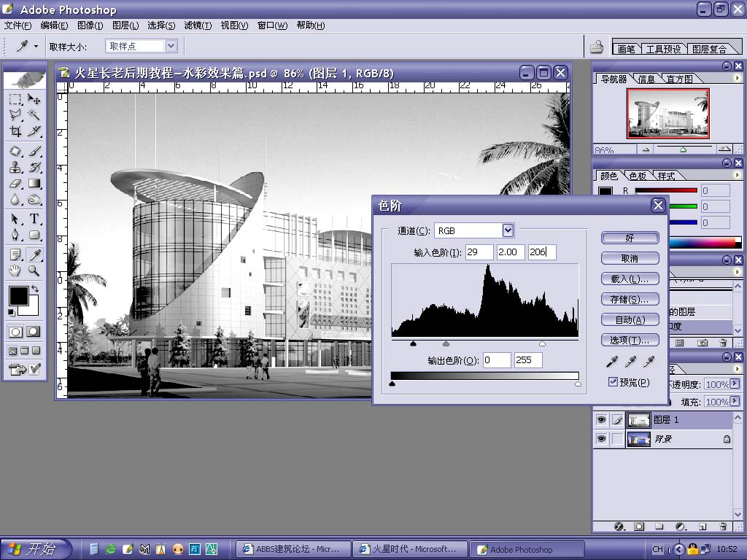
Task: Enable Standard Screen mode
Action: pos(13,351)
